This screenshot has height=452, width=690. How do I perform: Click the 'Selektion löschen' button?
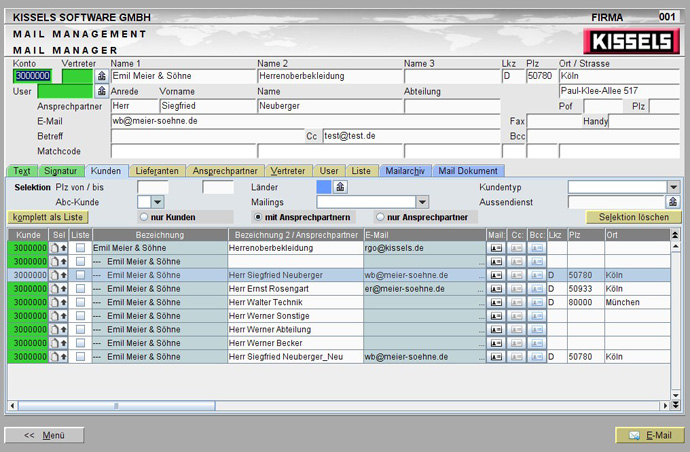coord(634,217)
